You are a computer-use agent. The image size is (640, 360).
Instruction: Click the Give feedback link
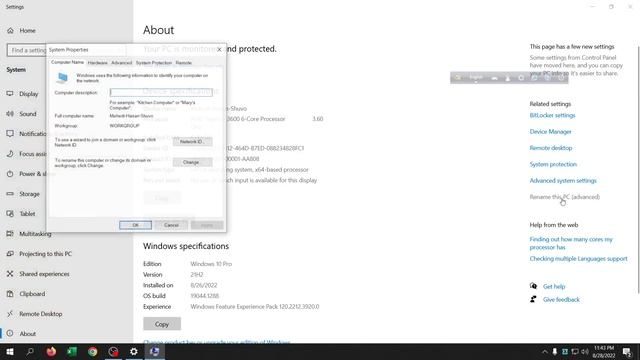(x=561, y=300)
